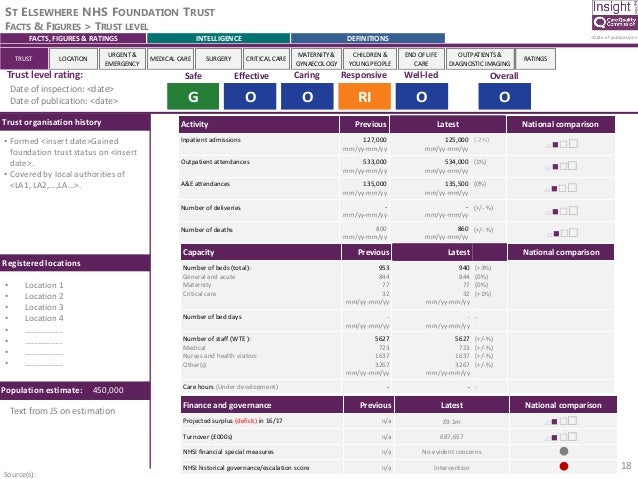Viewport: 638px width, 479px height.
Task: Click the Finance and governance table header
Action: tap(262, 405)
